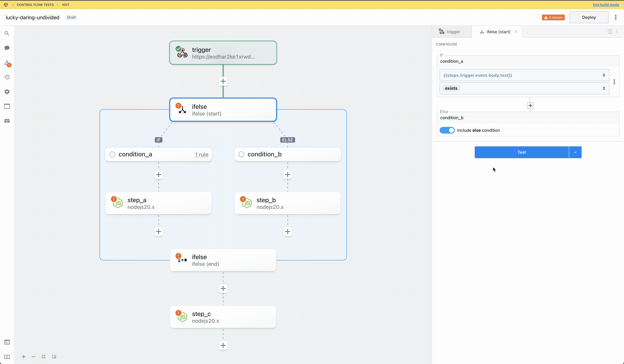Select the ifelse (start) tab
The height and width of the screenshot is (364, 624).
pos(496,32)
